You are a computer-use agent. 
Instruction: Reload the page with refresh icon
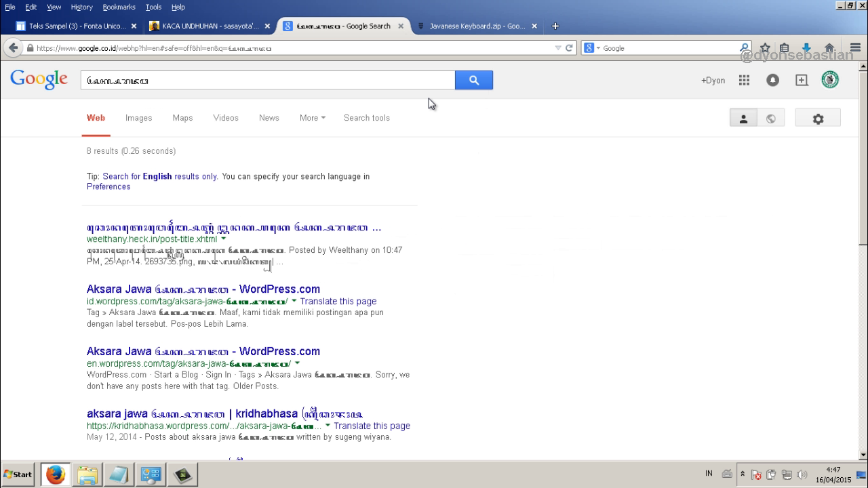coord(570,48)
